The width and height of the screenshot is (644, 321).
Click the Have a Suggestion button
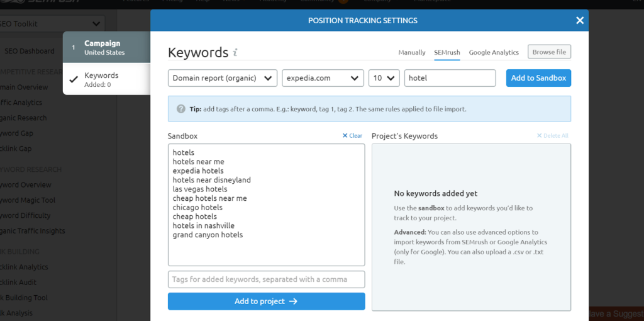click(x=616, y=314)
